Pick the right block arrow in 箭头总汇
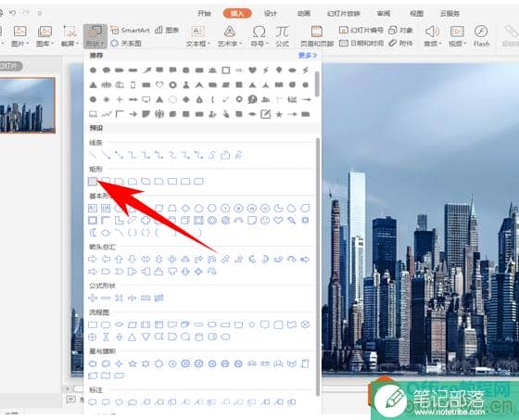Image resolution: width=519 pixels, height=420 pixels. [x=93, y=259]
